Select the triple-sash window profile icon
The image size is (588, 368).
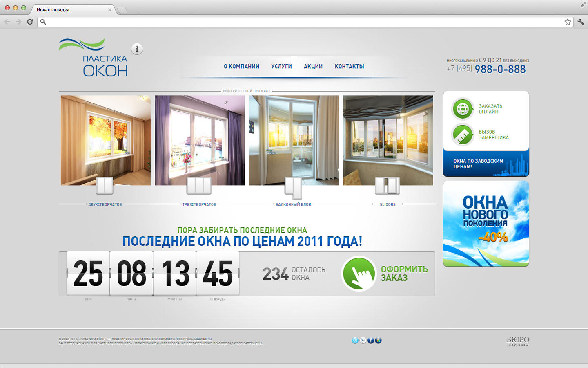[x=199, y=186]
